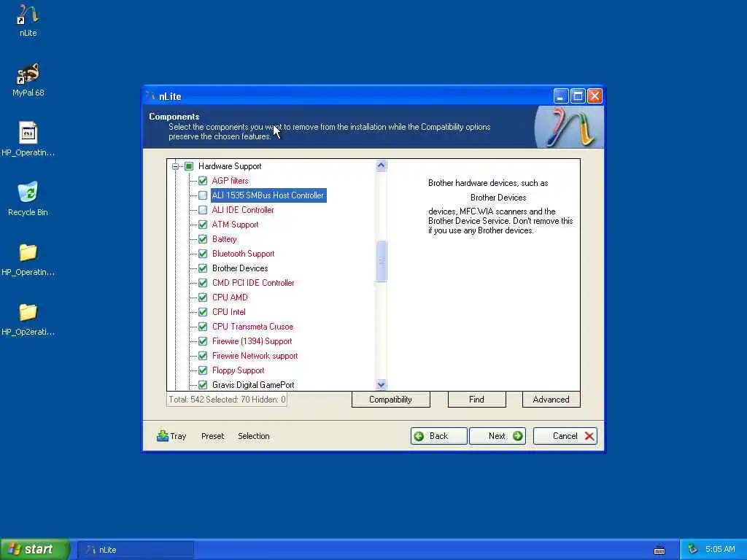Uncheck the Battery checkbox

coord(203,239)
